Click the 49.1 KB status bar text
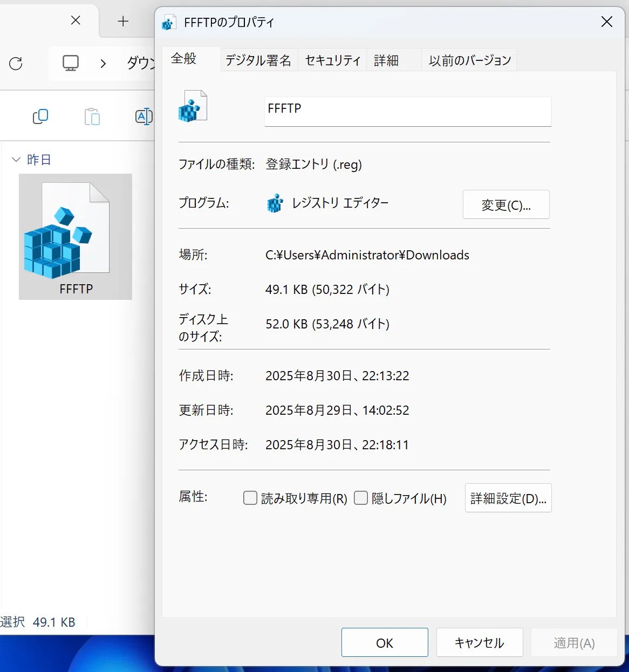The image size is (629, 672). click(54, 622)
